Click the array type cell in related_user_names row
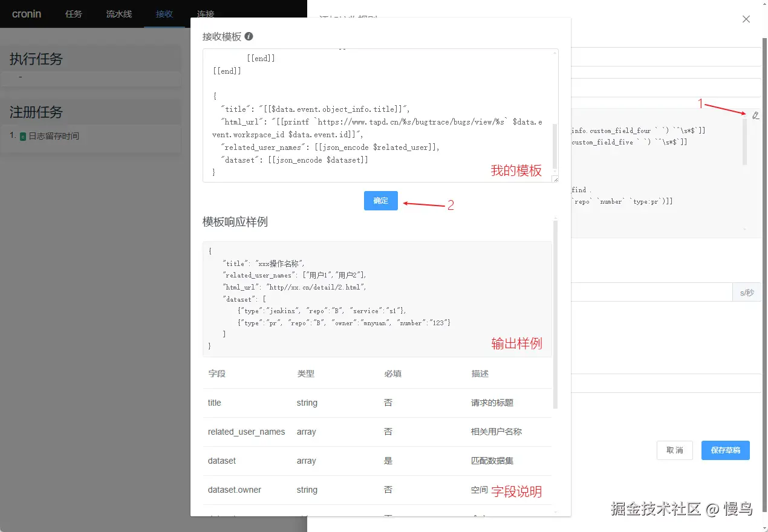Image resolution: width=768 pixels, height=532 pixels. pos(307,432)
